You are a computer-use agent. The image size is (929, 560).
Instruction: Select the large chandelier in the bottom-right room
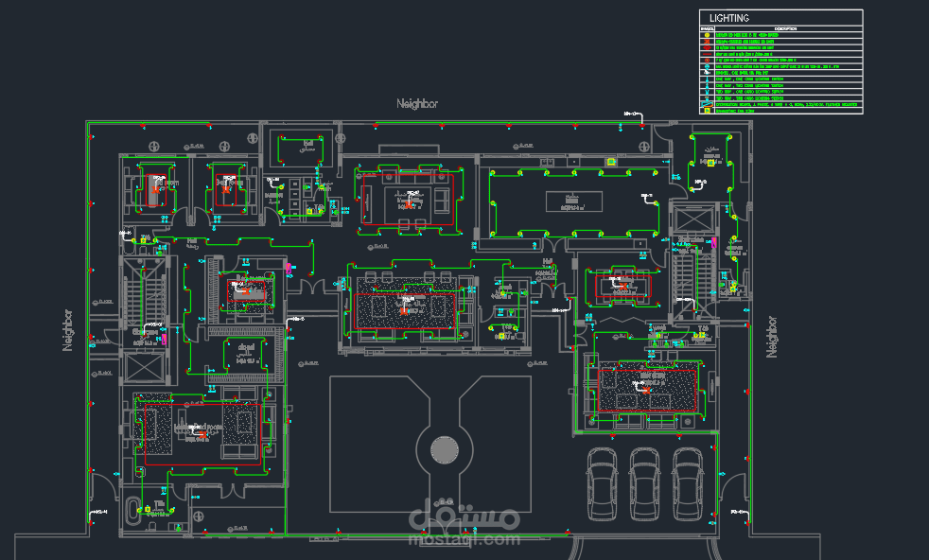coord(648,389)
